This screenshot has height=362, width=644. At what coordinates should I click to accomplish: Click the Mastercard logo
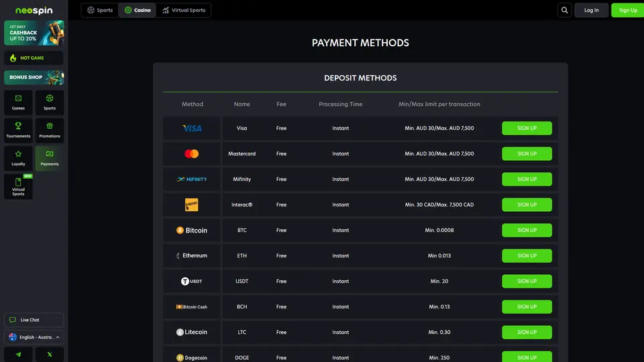pos(192,154)
